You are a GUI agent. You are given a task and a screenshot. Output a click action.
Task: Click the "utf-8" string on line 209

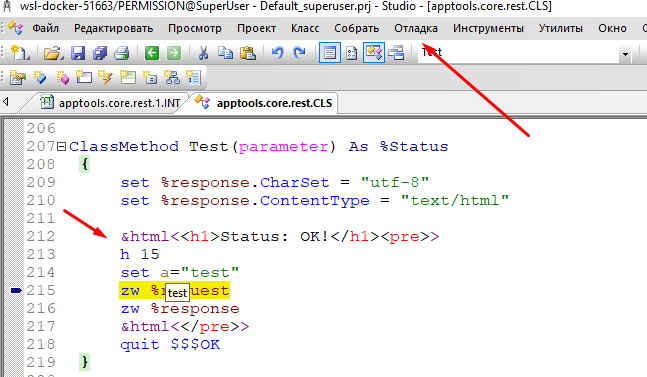click(395, 182)
